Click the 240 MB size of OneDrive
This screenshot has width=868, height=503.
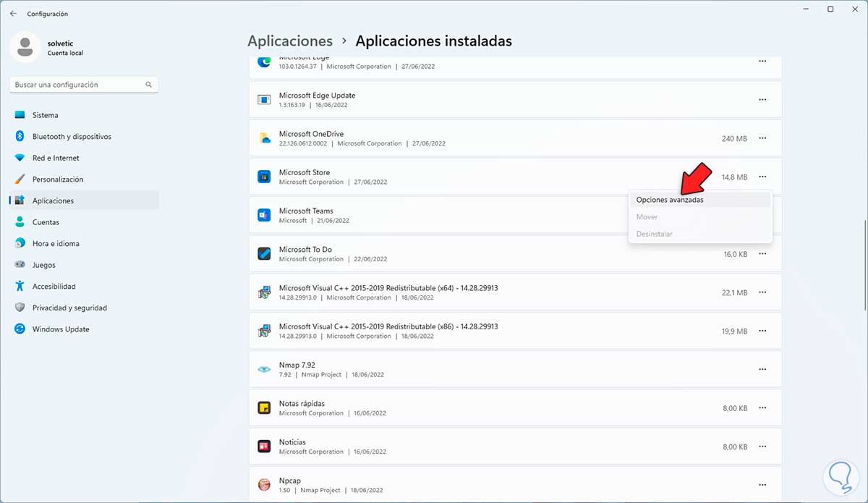pos(734,139)
